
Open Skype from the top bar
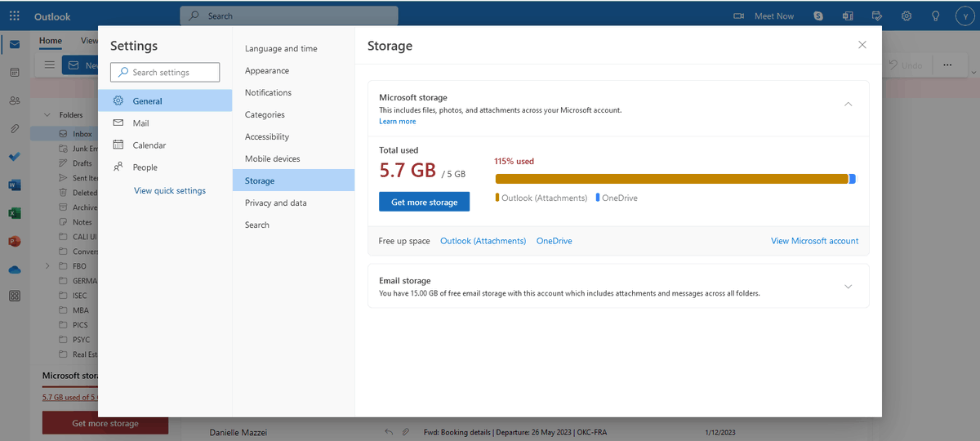pyautogui.click(x=818, y=16)
